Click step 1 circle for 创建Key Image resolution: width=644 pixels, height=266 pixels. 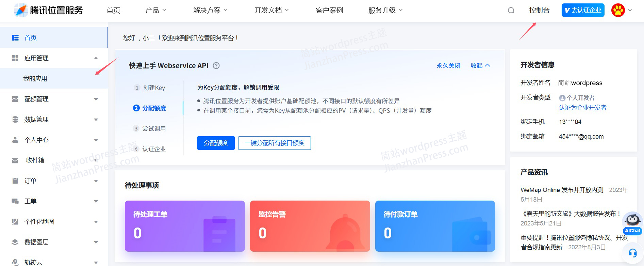coord(137,88)
